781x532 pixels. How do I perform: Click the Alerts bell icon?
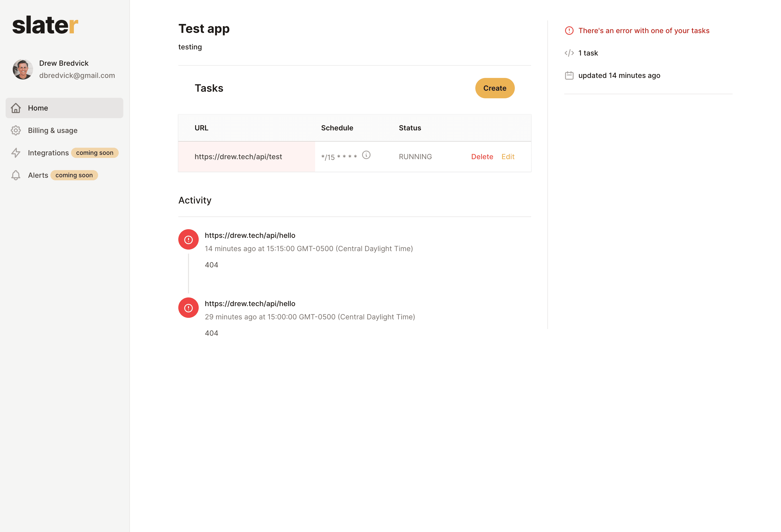click(16, 175)
